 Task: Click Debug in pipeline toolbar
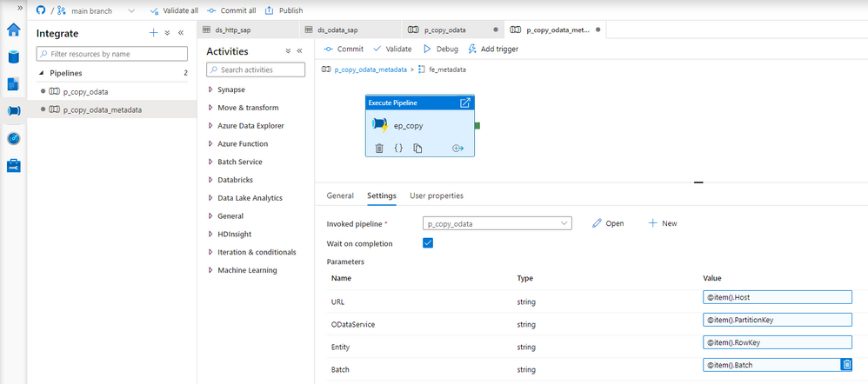pyautogui.click(x=441, y=49)
